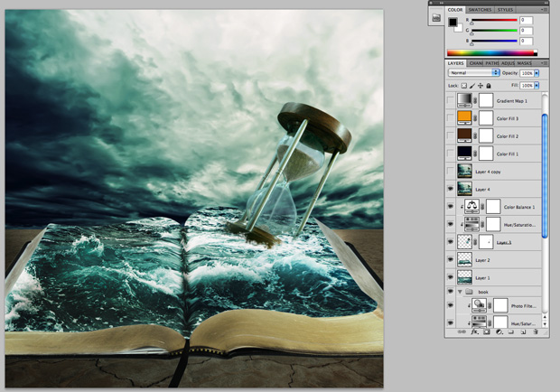This screenshot has height=392, width=560.
Task: Click the create new layer icon
Action: tap(523, 332)
